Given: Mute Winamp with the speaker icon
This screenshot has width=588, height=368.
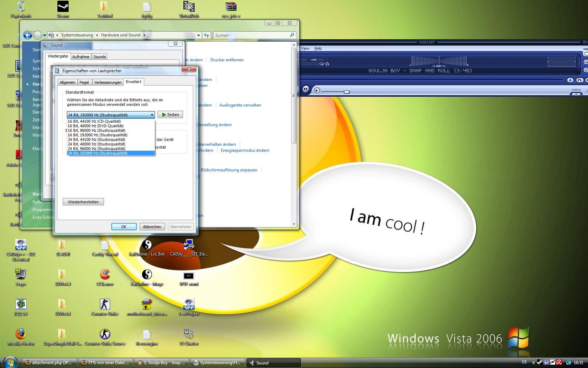Looking at the screenshot, I should point(317,90).
